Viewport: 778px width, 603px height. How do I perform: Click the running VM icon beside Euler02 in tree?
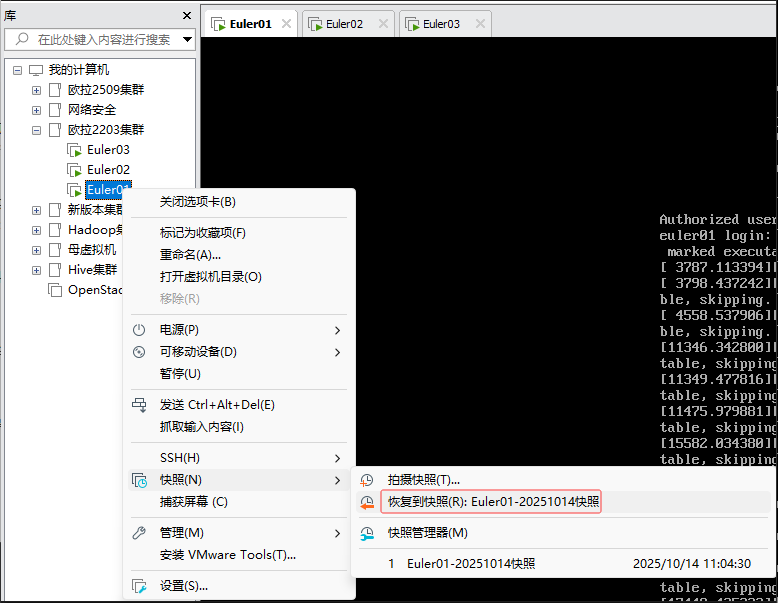(x=74, y=170)
